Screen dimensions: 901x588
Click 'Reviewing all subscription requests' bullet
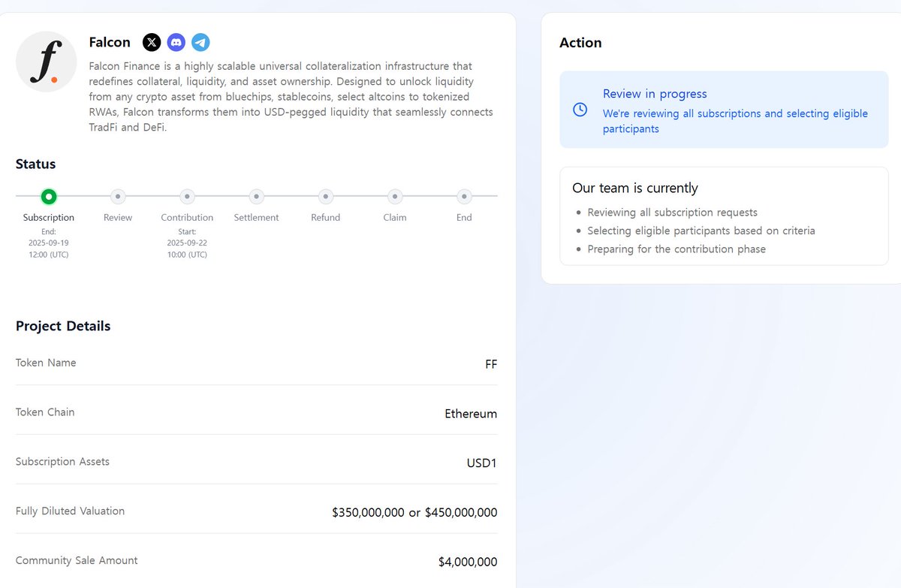673,213
